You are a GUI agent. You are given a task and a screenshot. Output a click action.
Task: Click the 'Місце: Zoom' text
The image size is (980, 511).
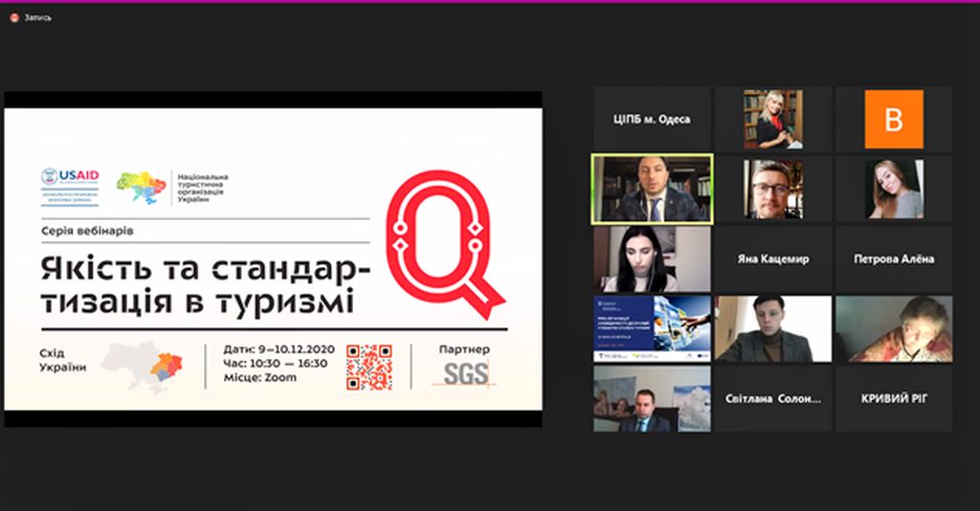(260, 378)
